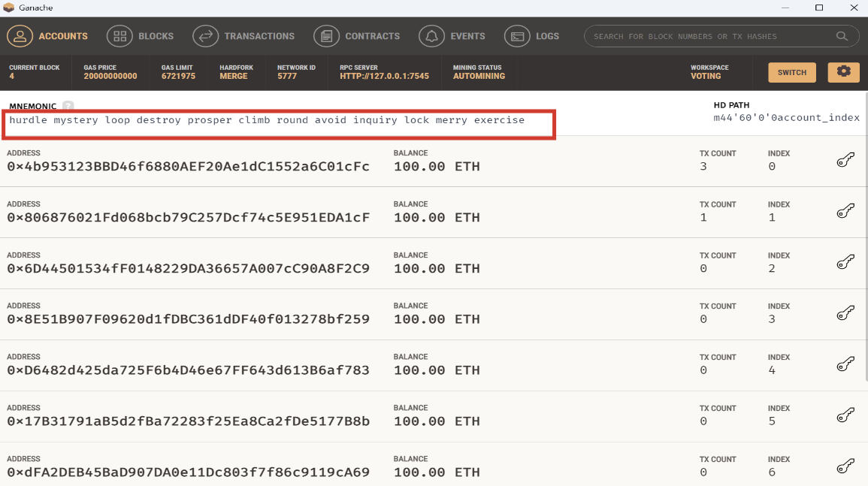Click the Switch workspace button
868x486 pixels.
(791, 73)
